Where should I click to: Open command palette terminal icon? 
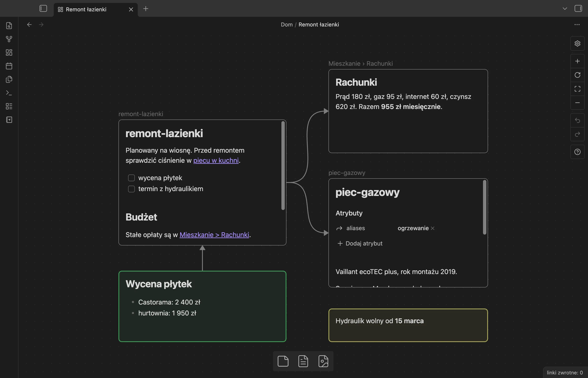[9, 93]
